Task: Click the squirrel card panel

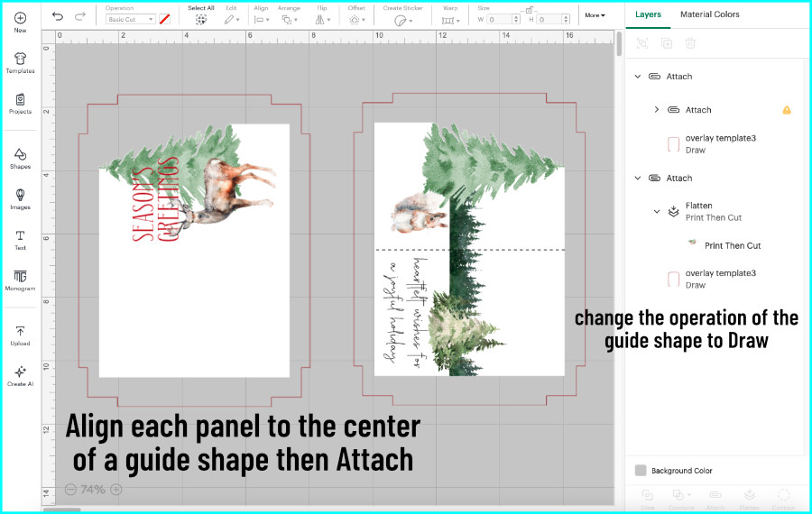Action: tap(469, 249)
